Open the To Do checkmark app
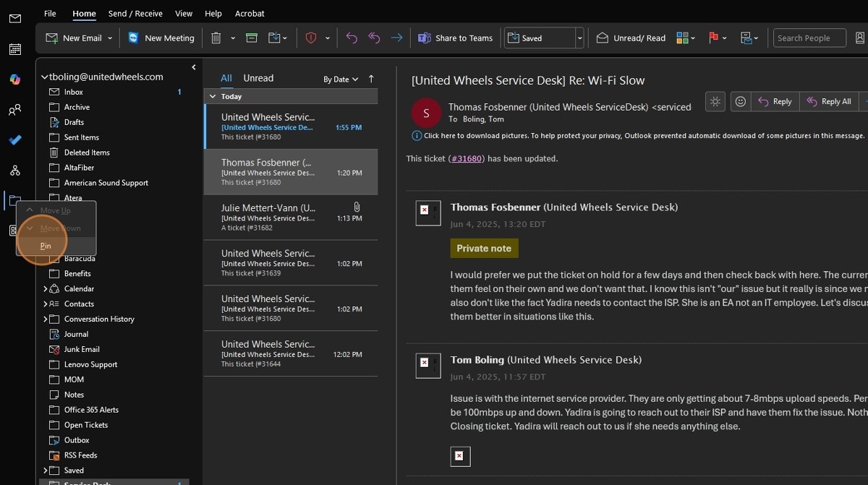 (x=14, y=140)
